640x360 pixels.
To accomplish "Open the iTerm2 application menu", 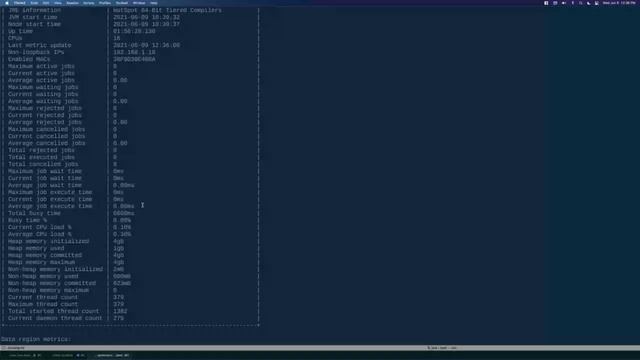I will click(x=20, y=3).
